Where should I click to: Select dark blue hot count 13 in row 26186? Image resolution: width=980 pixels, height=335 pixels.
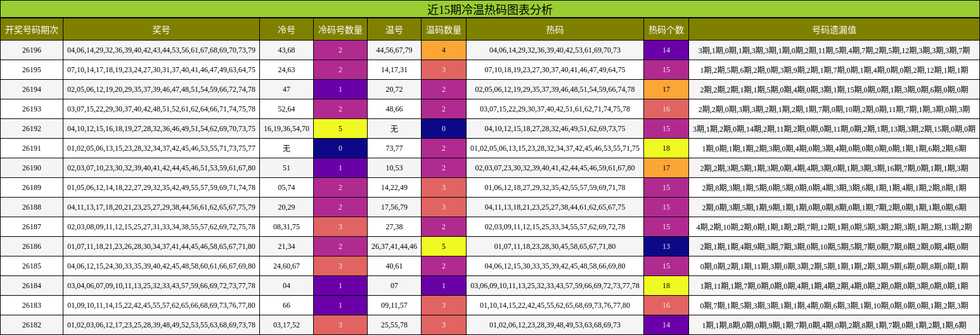coord(666,246)
